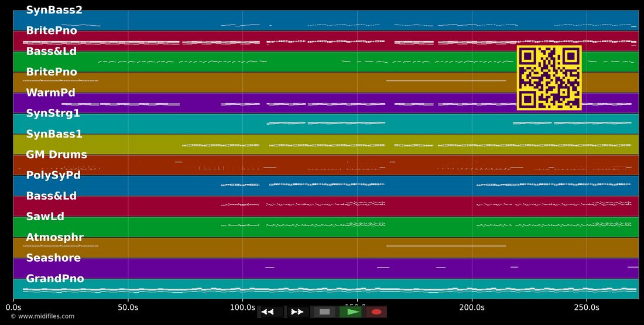The height and width of the screenshot is (325, 644).
Task: Start playback with the green play button
Action: click(x=350, y=312)
